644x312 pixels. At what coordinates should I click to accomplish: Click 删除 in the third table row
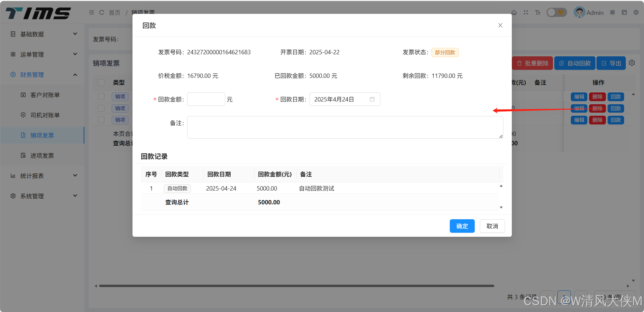coord(597,120)
